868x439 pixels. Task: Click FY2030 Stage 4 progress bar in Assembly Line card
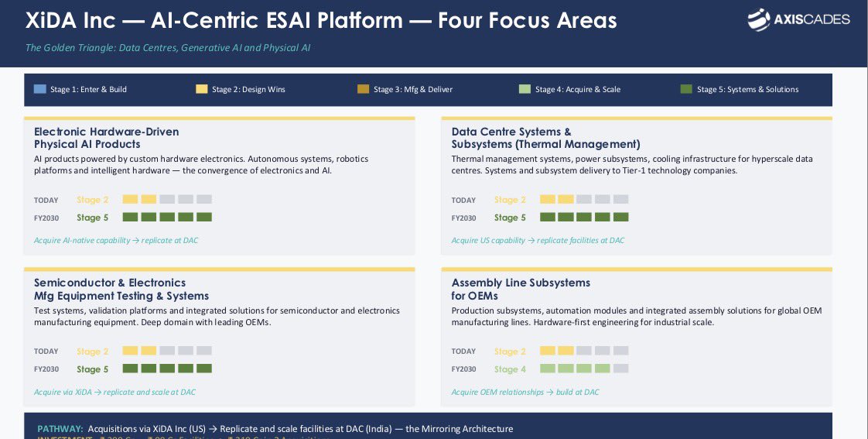point(584,369)
